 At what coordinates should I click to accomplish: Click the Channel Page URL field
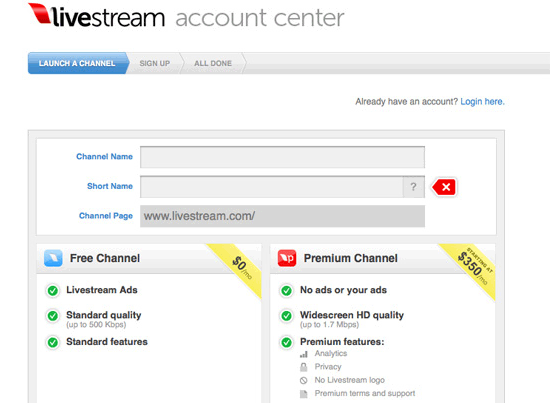[x=282, y=216]
